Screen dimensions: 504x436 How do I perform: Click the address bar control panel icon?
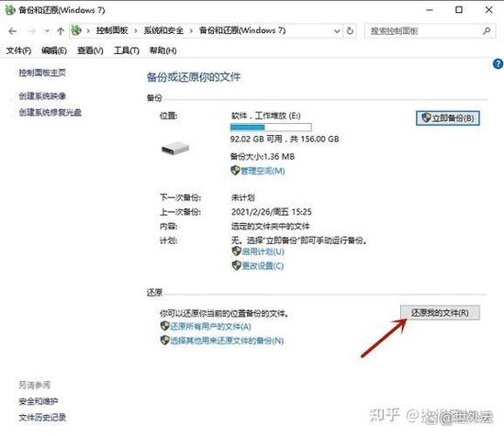(76, 30)
